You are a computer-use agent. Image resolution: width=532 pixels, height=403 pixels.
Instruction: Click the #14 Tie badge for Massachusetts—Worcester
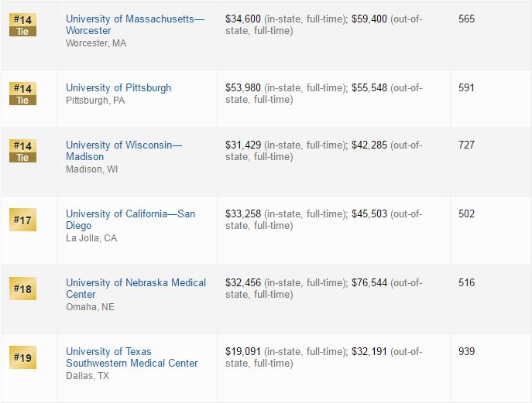tap(22, 25)
